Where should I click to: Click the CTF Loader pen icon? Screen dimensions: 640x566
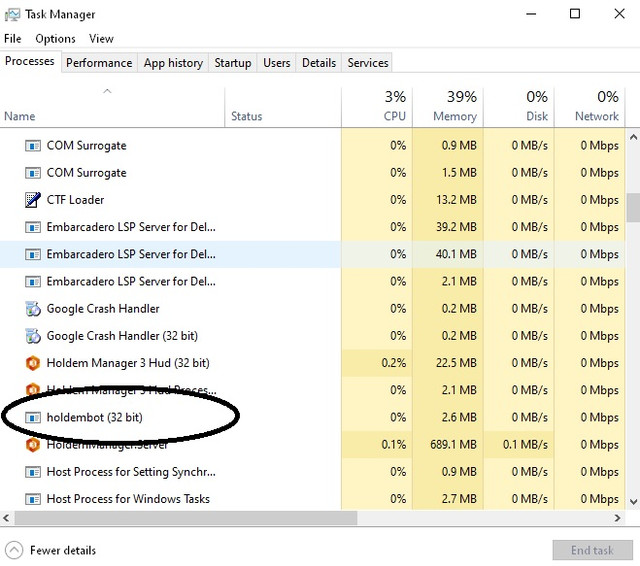point(33,200)
